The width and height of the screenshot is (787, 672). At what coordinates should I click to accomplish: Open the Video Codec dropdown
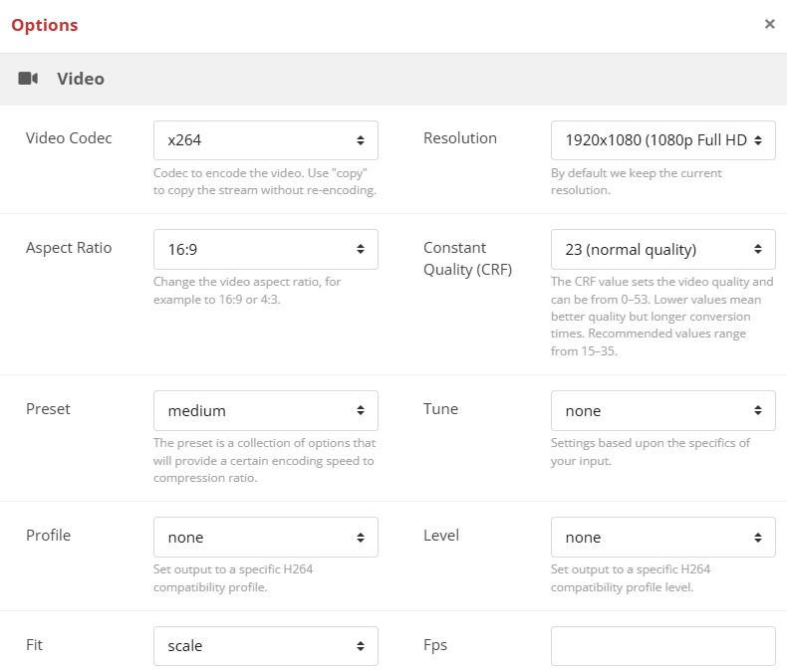click(x=266, y=140)
